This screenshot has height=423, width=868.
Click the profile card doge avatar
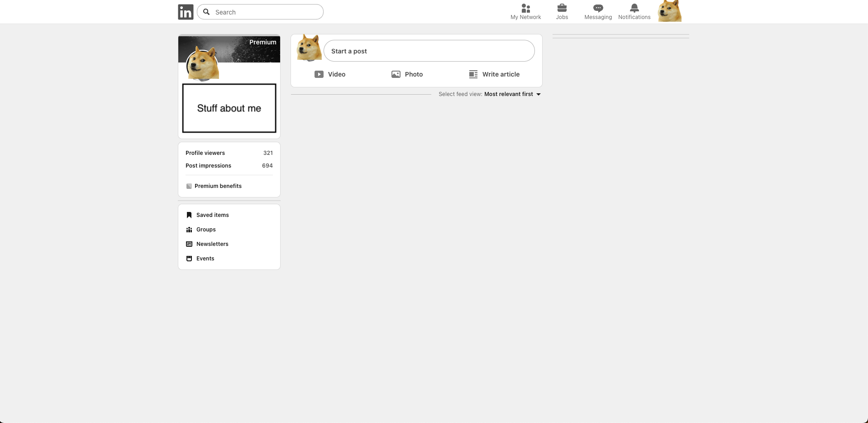tap(203, 64)
